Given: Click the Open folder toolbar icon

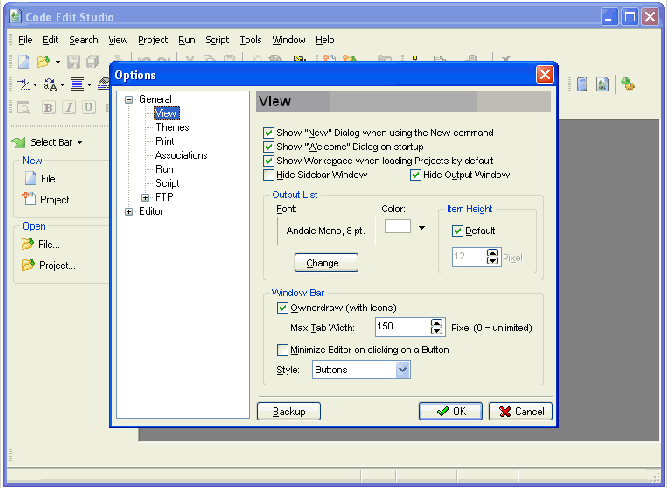Looking at the screenshot, I should click(43, 62).
